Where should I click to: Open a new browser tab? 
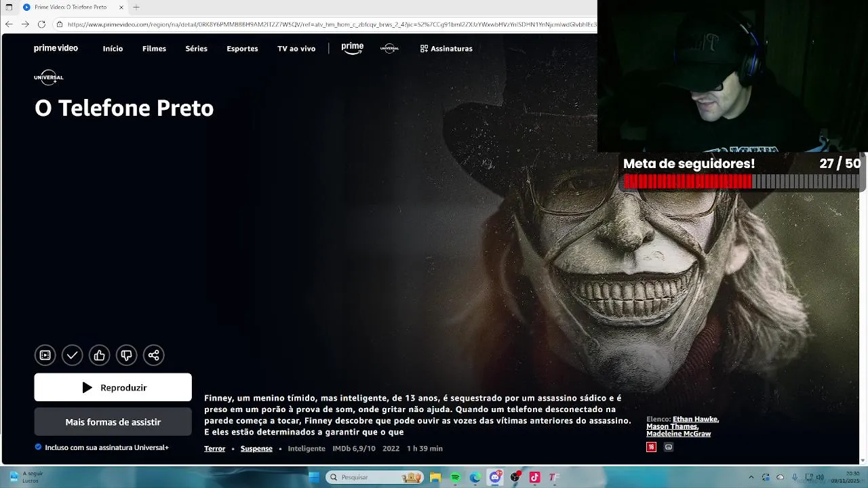(x=136, y=7)
